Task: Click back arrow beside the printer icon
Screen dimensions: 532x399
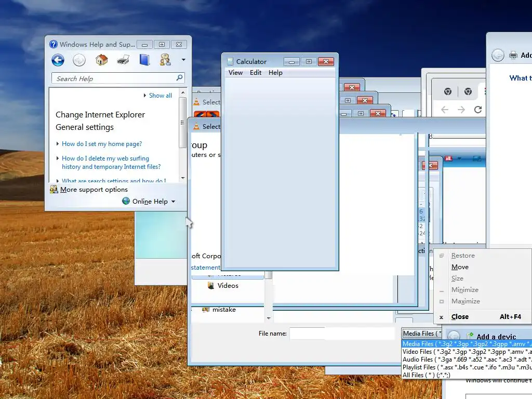Action: 498,55
